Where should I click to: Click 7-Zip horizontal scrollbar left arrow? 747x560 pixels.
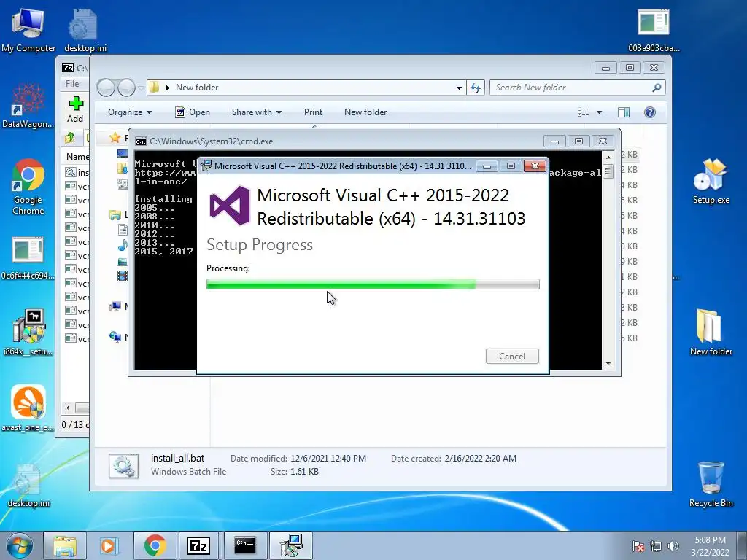(68, 408)
